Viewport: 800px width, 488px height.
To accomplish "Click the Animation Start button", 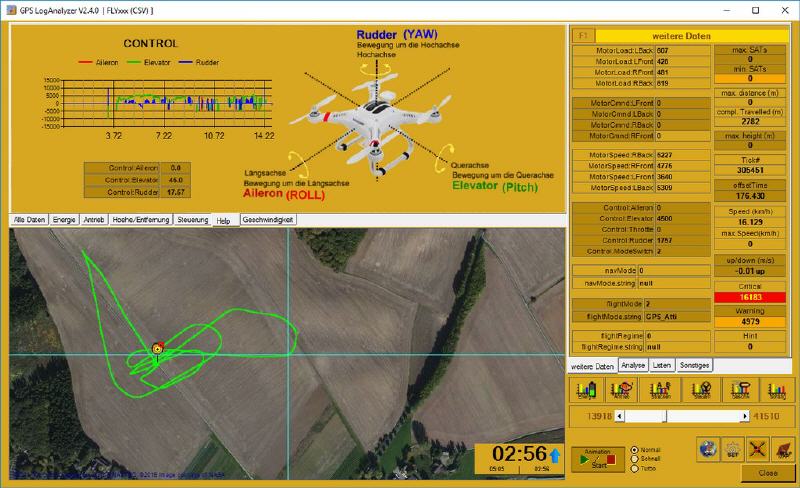I will 598,458.
